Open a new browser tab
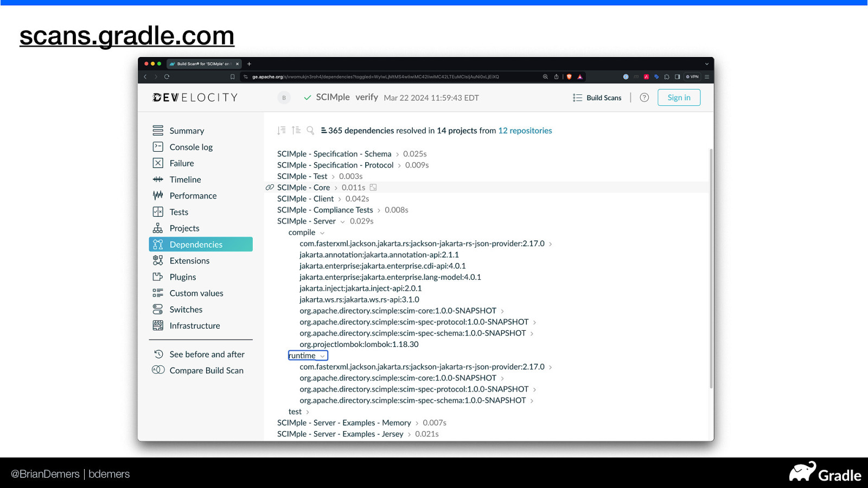 249,64
